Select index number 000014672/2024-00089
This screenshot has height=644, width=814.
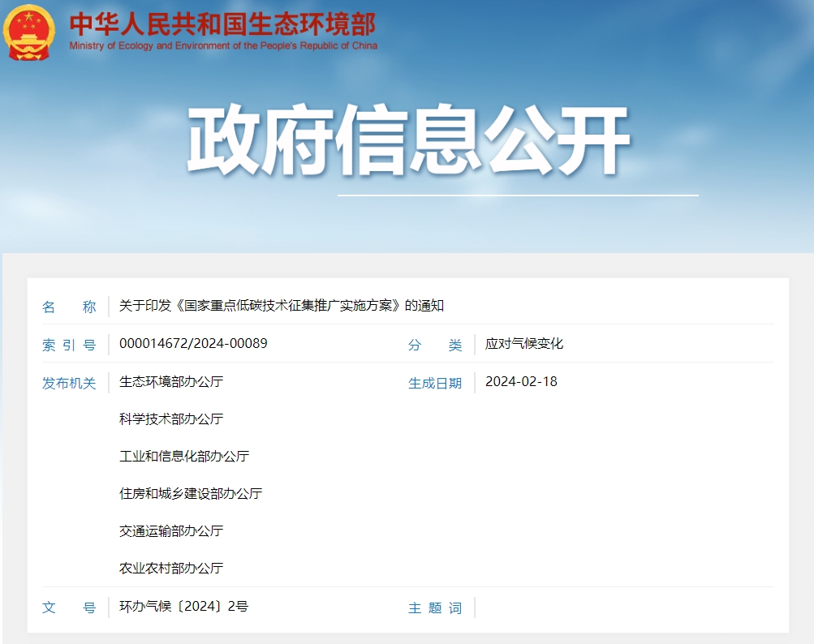(193, 344)
